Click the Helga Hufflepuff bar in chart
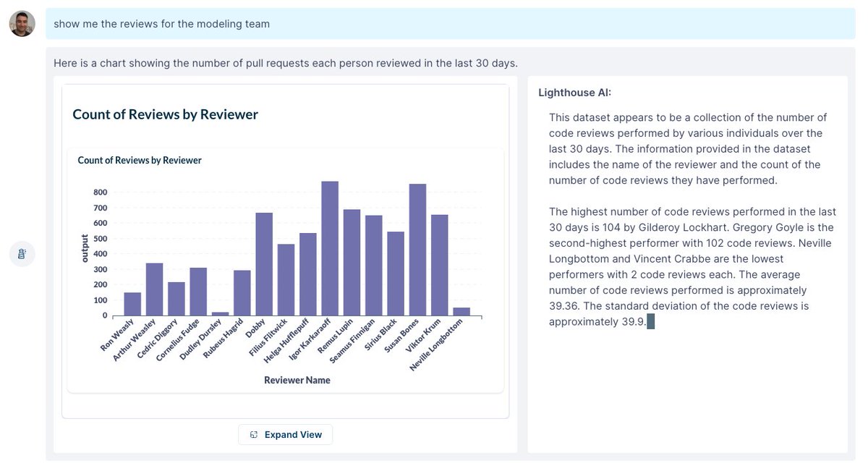The height and width of the screenshot is (466, 868). [308, 274]
